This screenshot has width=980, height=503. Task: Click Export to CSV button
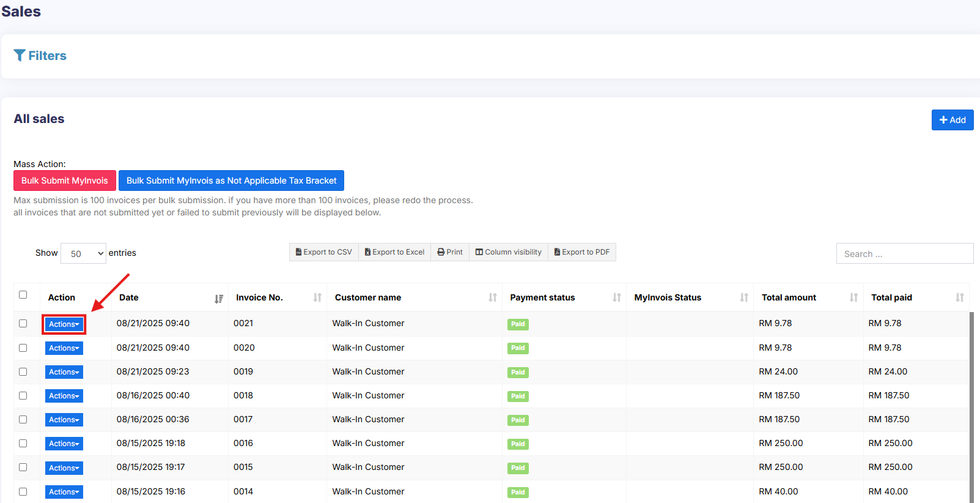(323, 252)
